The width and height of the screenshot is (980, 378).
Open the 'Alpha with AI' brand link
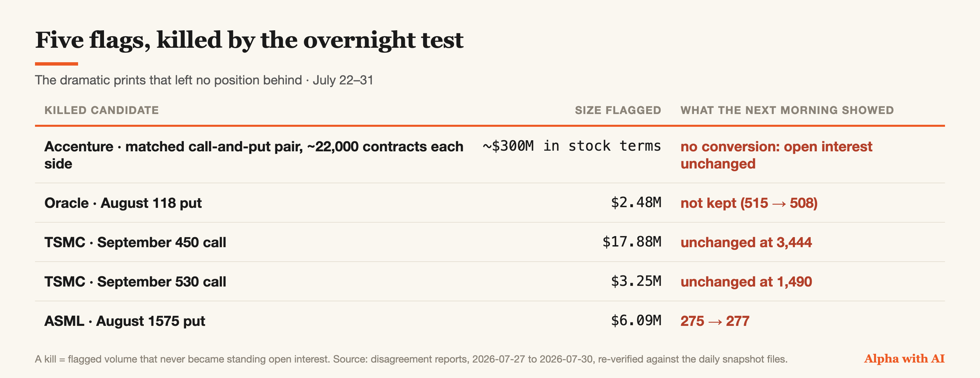tap(904, 358)
